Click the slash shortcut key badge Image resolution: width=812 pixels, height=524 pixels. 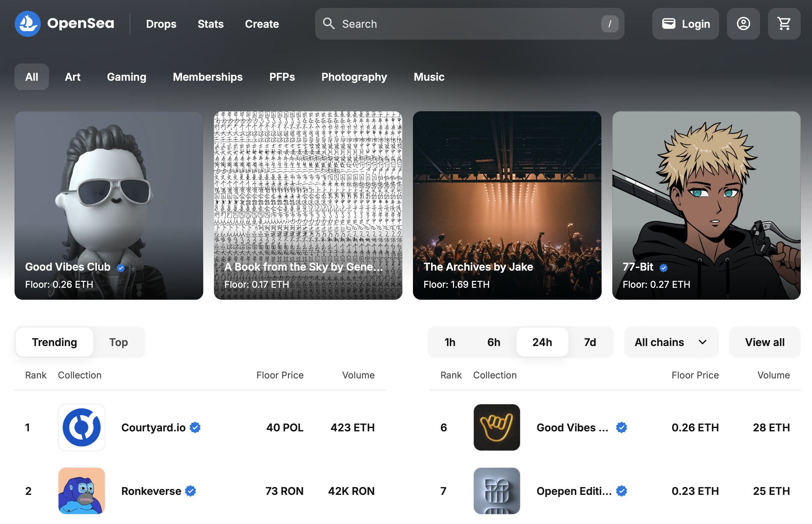click(x=610, y=24)
